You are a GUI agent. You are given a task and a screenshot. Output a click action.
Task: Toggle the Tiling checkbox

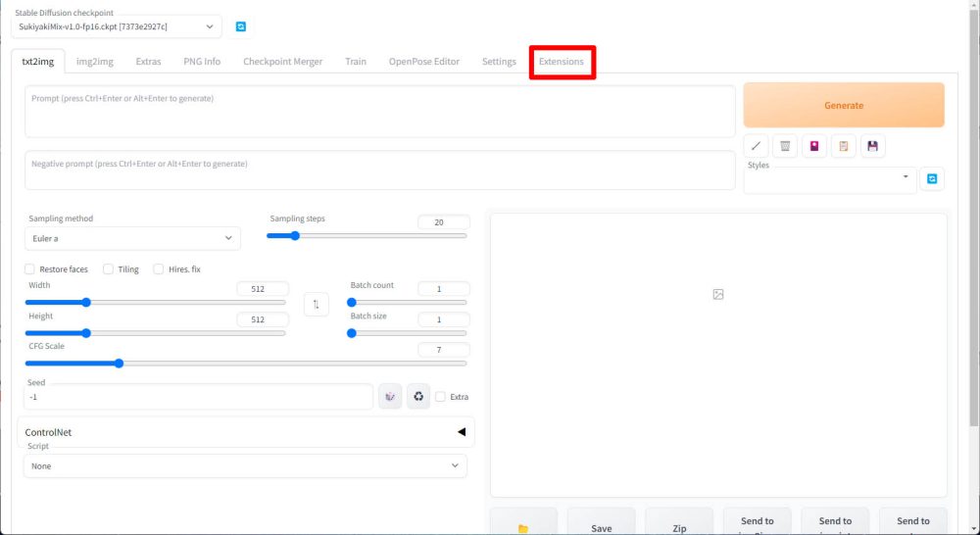pyautogui.click(x=108, y=269)
